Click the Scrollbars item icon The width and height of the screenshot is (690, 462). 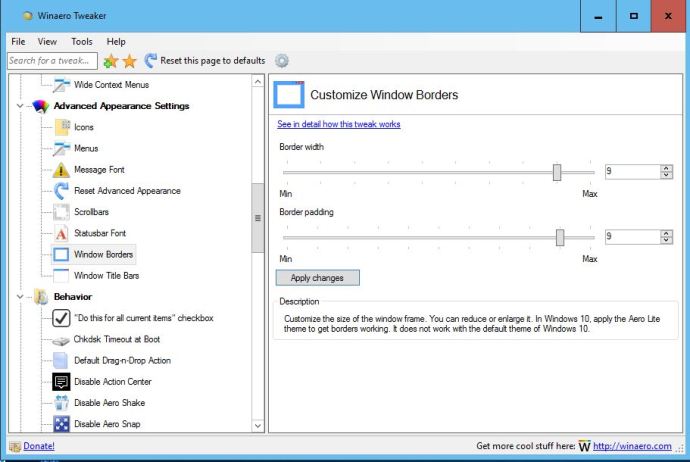[61, 212]
